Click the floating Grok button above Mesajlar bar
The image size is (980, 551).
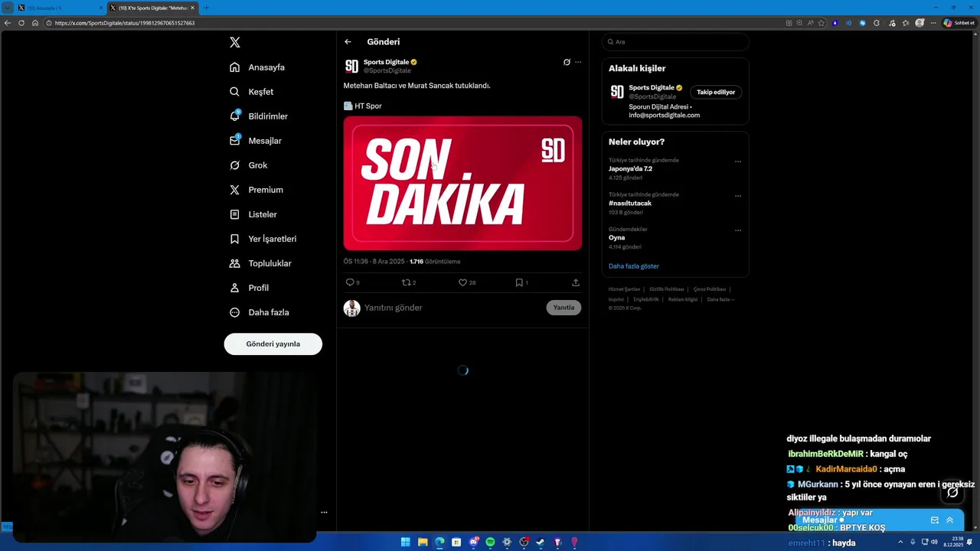(952, 493)
